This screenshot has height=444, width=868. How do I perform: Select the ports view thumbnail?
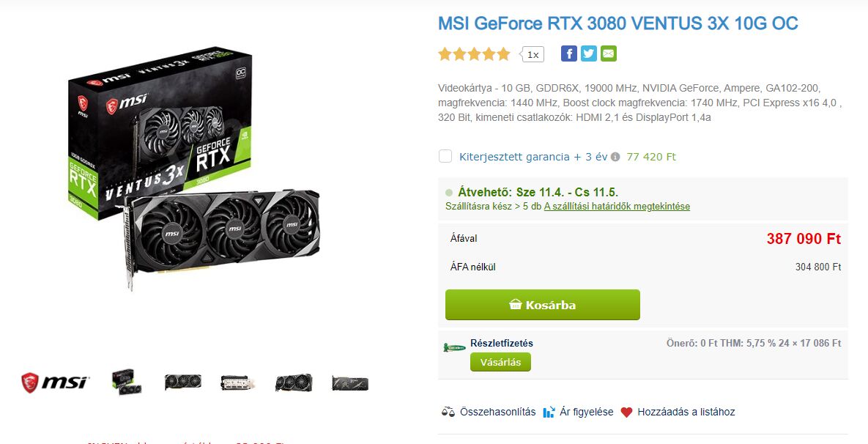pyautogui.click(x=238, y=382)
